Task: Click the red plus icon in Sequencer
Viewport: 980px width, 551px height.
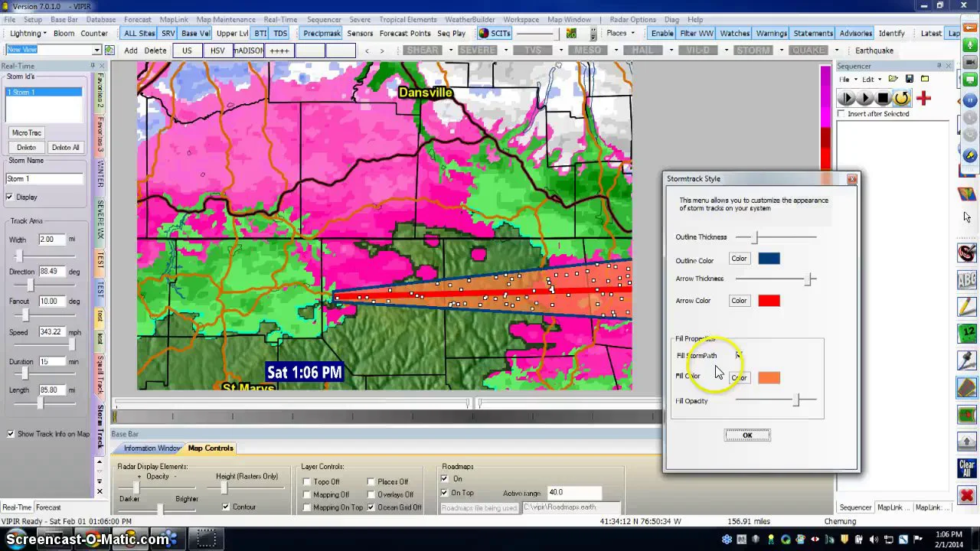Action: [923, 97]
